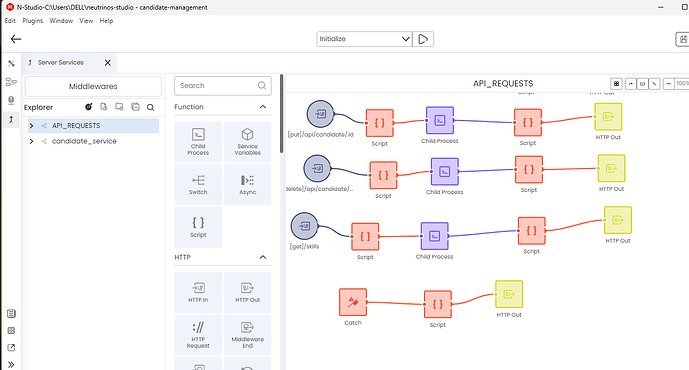Collapse the Function palette section
The width and height of the screenshot is (689, 370).
[x=263, y=107]
